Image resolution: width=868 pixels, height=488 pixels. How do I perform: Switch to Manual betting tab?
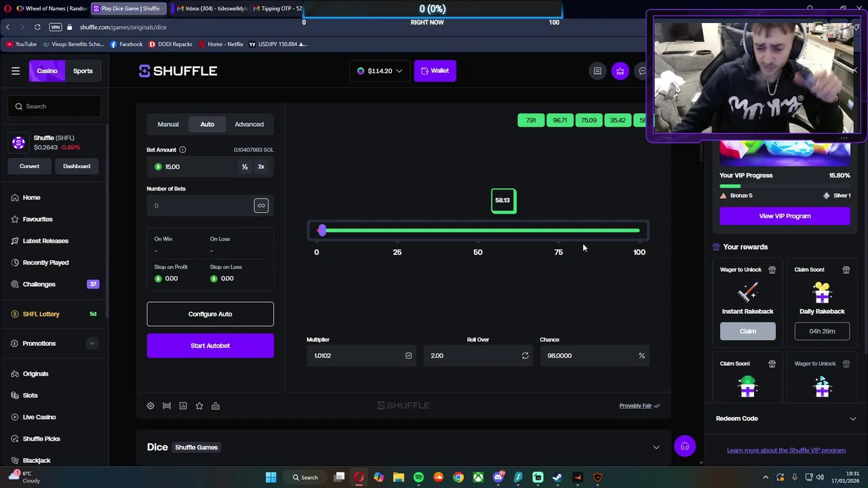pyautogui.click(x=168, y=124)
